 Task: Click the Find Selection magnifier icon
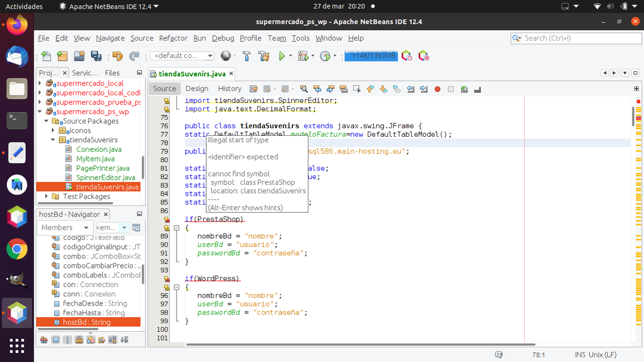point(304,89)
